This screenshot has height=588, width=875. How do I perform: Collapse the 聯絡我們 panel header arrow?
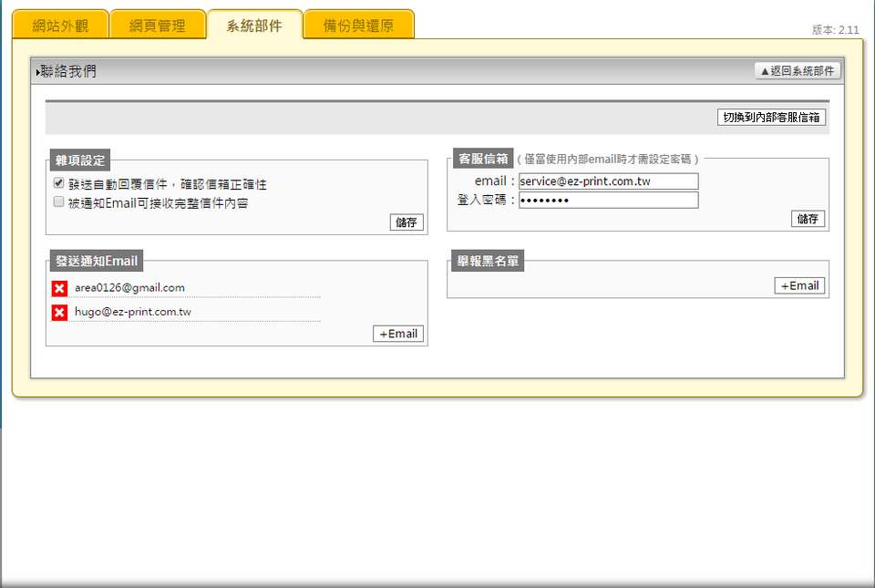pos(38,71)
